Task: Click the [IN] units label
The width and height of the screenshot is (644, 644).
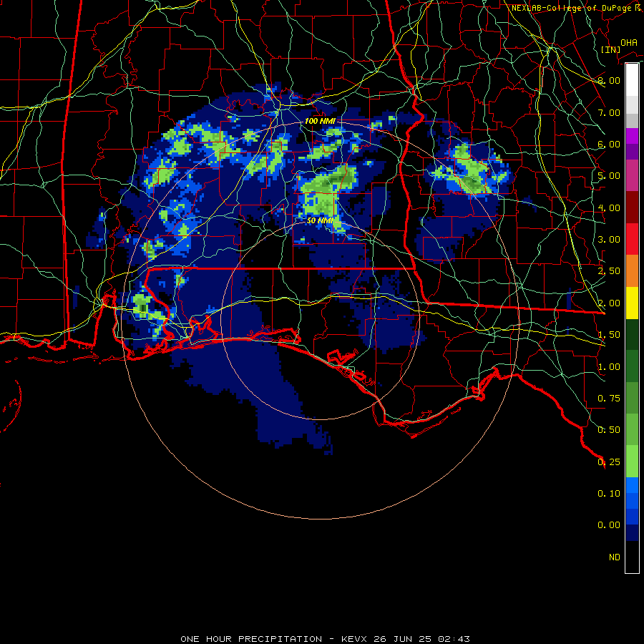Action: point(610,49)
